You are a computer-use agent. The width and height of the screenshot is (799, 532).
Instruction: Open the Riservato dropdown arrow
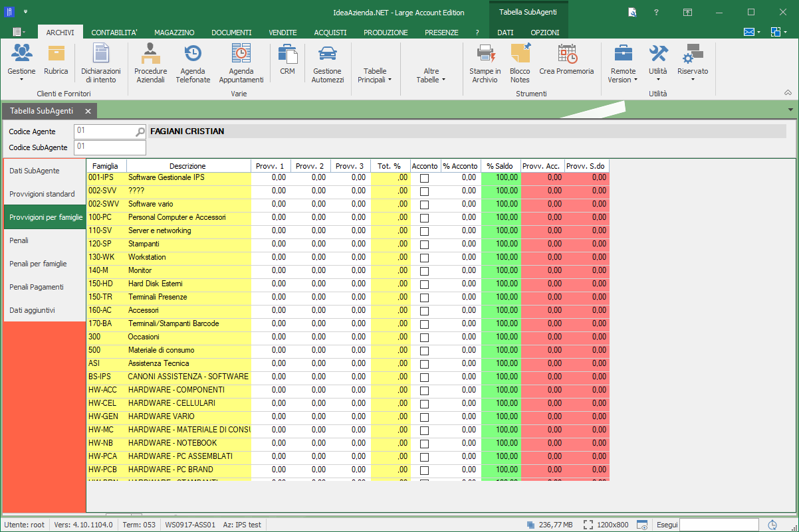[693, 80]
